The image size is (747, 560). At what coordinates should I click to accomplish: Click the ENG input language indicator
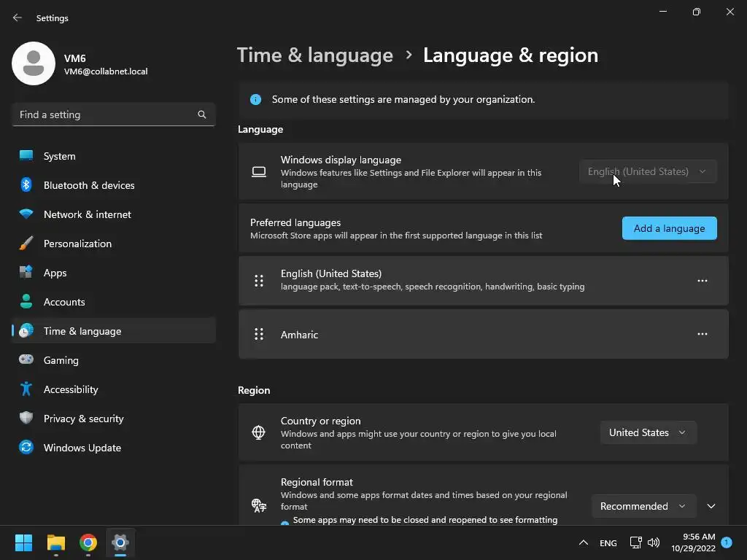(x=608, y=542)
